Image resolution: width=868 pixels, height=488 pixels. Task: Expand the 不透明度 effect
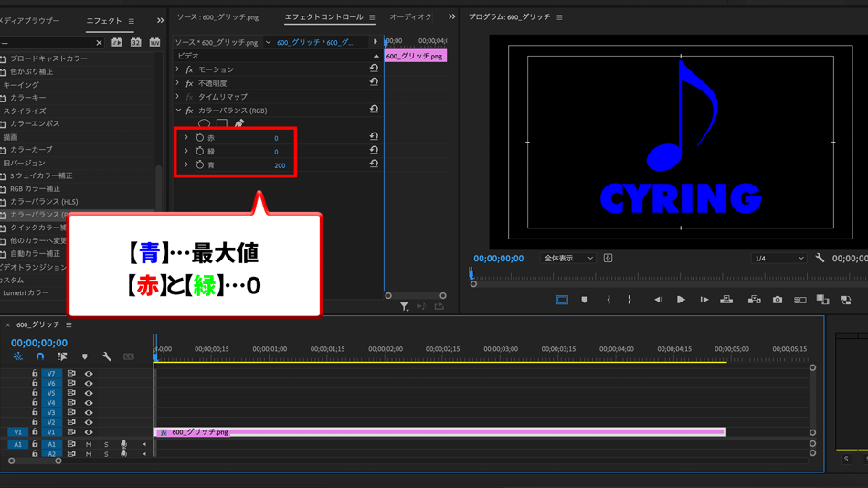click(x=177, y=83)
